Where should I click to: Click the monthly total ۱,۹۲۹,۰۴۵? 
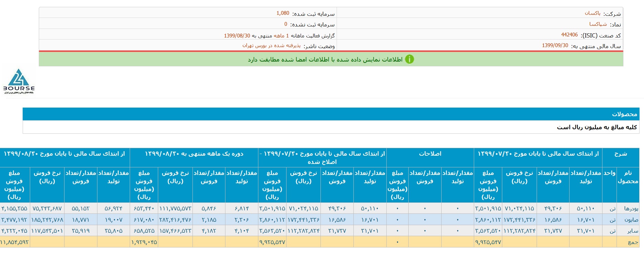click(x=144, y=242)
